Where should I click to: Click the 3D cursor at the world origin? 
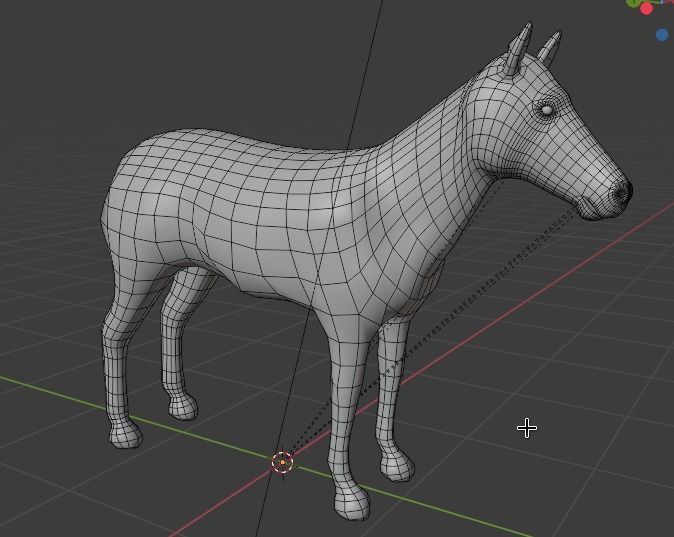(x=282, y=463)
